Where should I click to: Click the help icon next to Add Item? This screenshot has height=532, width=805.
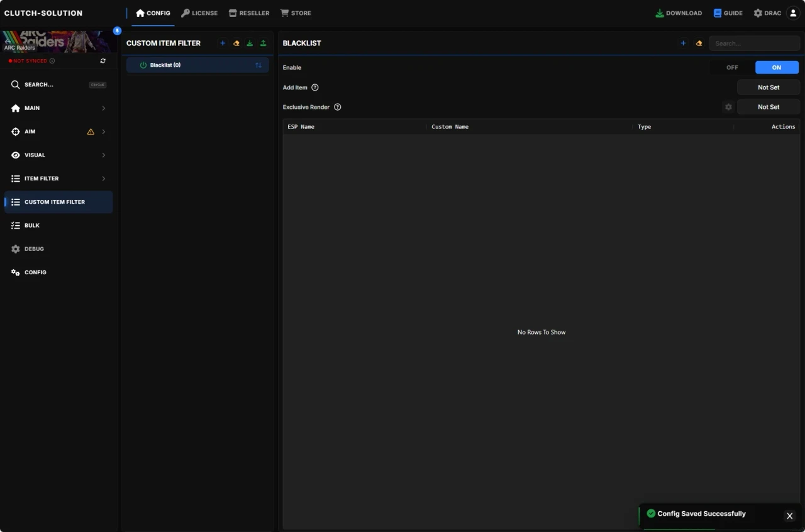(x=315, y=87)
